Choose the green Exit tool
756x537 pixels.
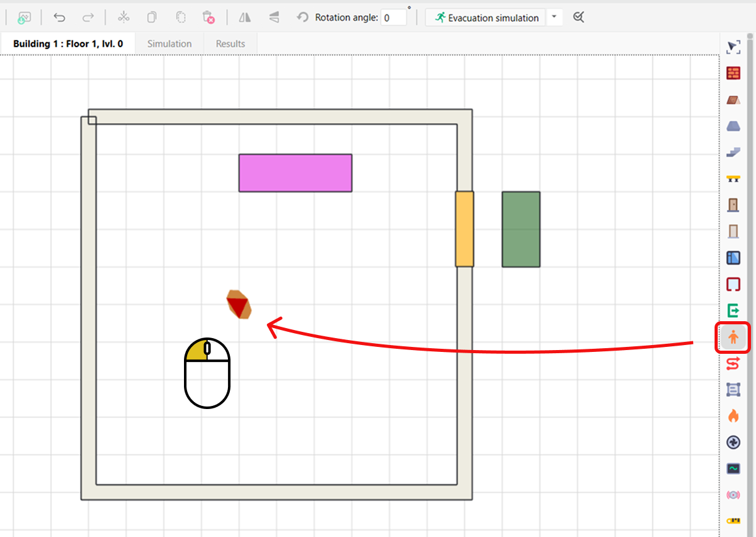tap(733, 311)
